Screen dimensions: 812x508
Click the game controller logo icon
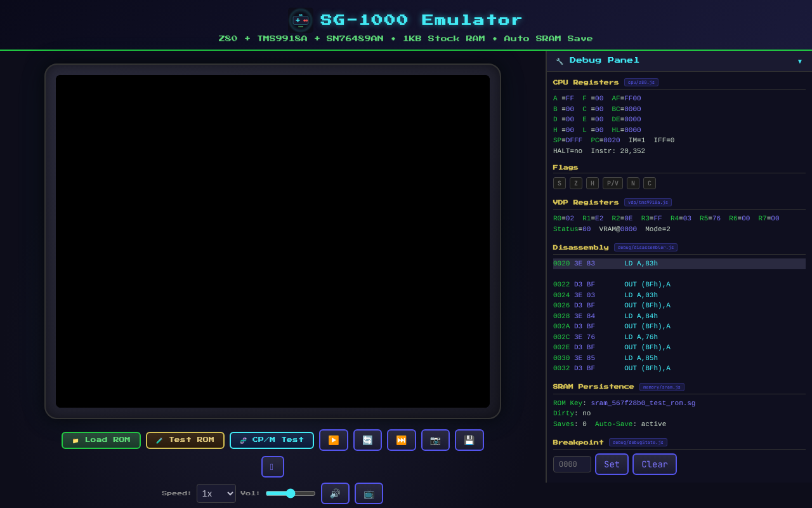click(x=301, y=20)
